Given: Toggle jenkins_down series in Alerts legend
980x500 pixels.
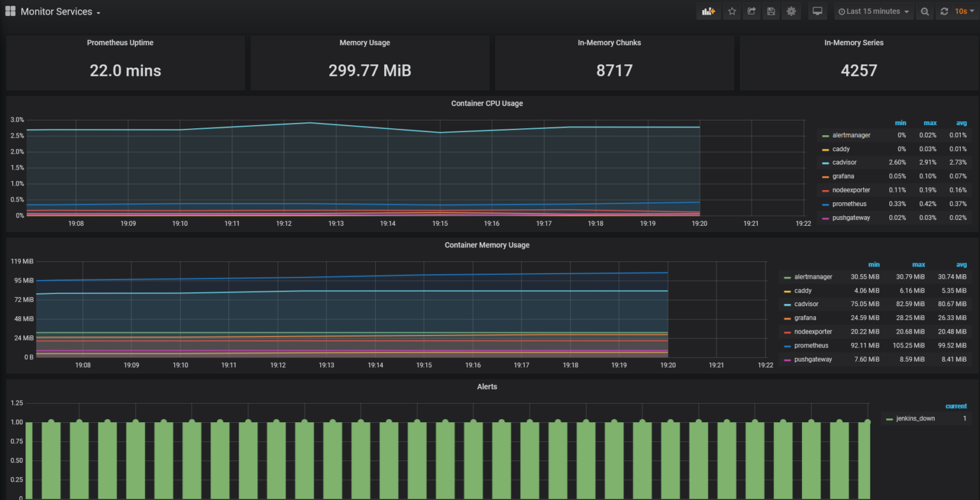Looking at the screenshot, I should point(915,419).
